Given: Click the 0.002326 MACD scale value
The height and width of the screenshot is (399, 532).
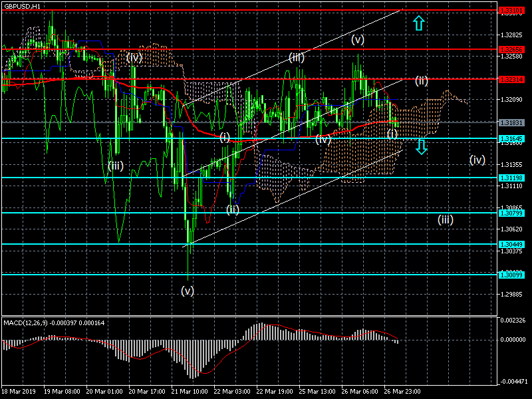Looking at the screenshot, I should pyautogui.click(x=513, y=320).
